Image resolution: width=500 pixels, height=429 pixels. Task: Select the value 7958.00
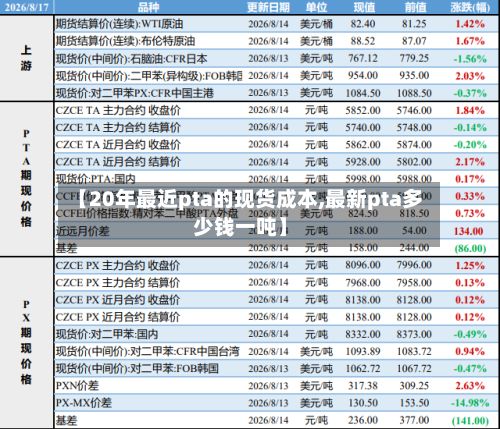pyautogui.click(x=414, y=283)
